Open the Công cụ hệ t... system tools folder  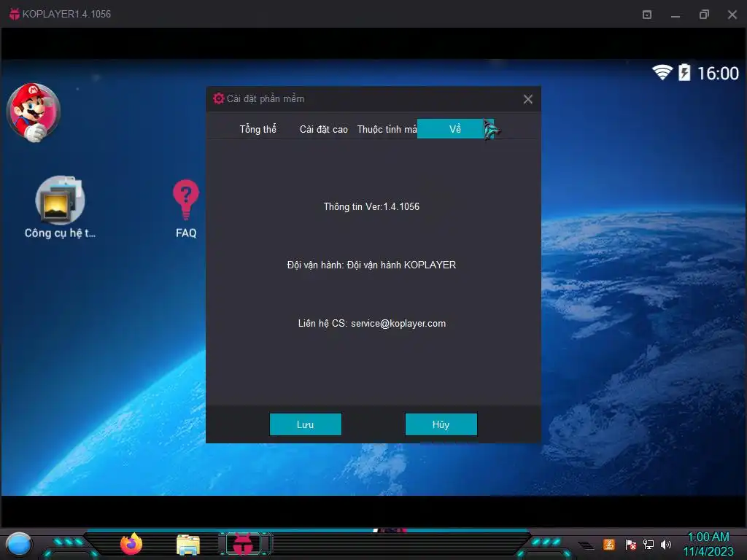pos(60,207)
